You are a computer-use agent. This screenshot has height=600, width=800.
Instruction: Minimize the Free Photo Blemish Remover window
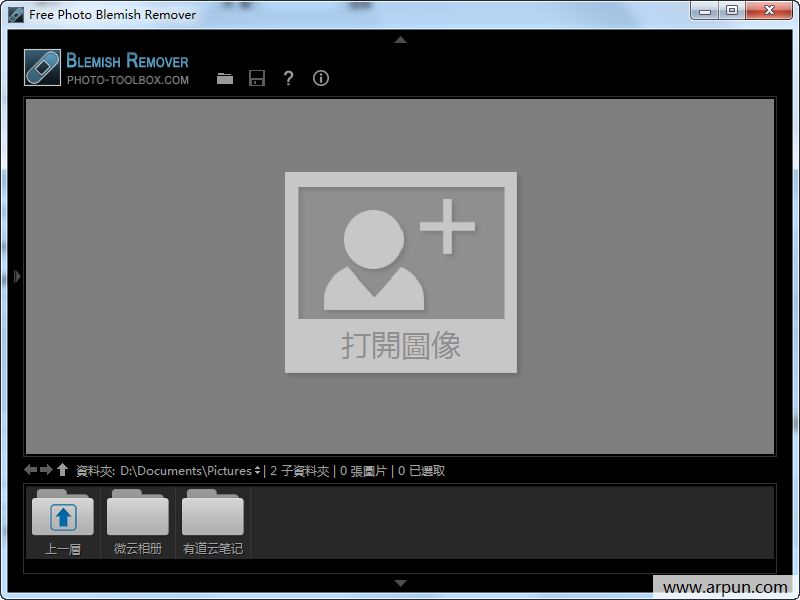(706, 11)
